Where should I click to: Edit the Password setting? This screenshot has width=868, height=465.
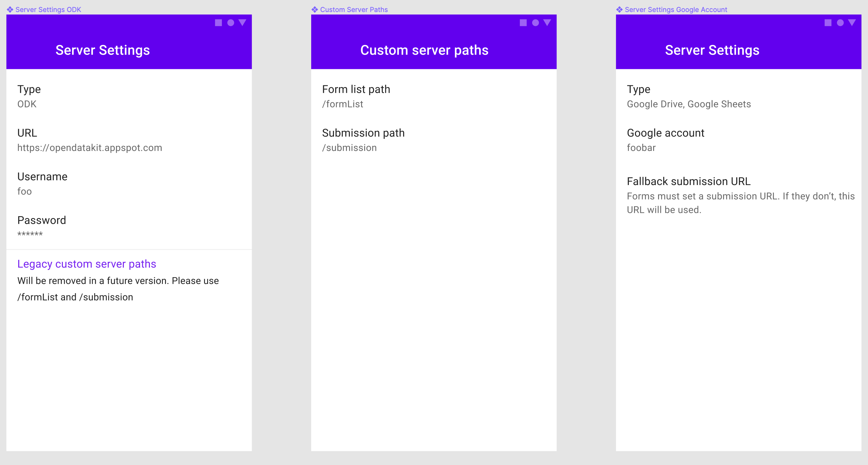tap(42, 227)
